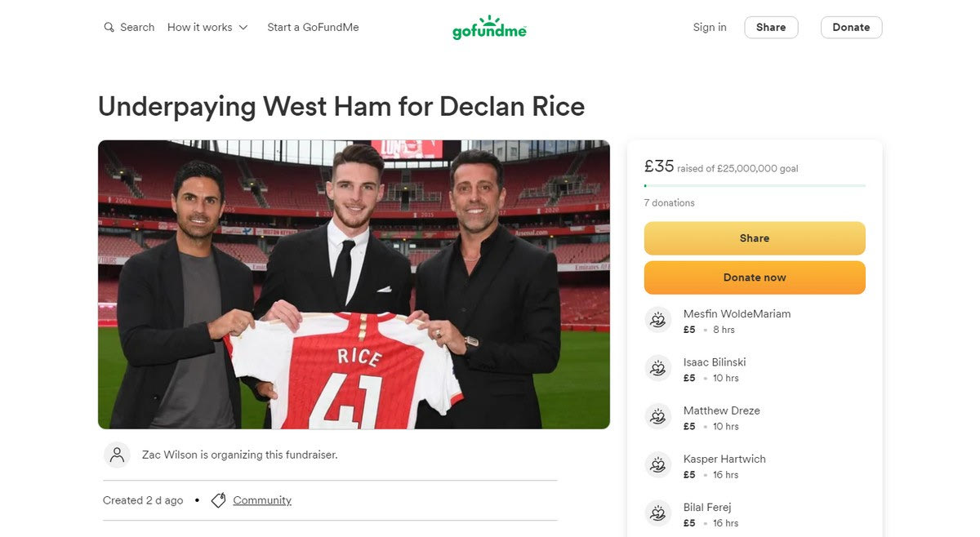Expand the How it works dropdown
The height and width of the screenshot is (537, 980).
[200, 28]
